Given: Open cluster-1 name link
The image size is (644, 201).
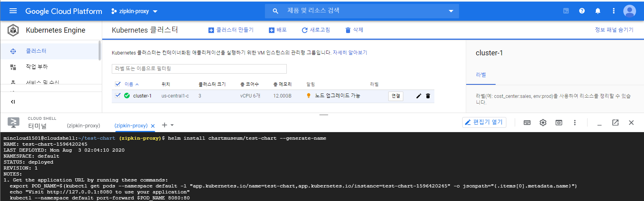Looking at the screenshot, I should tap(142, 96).
